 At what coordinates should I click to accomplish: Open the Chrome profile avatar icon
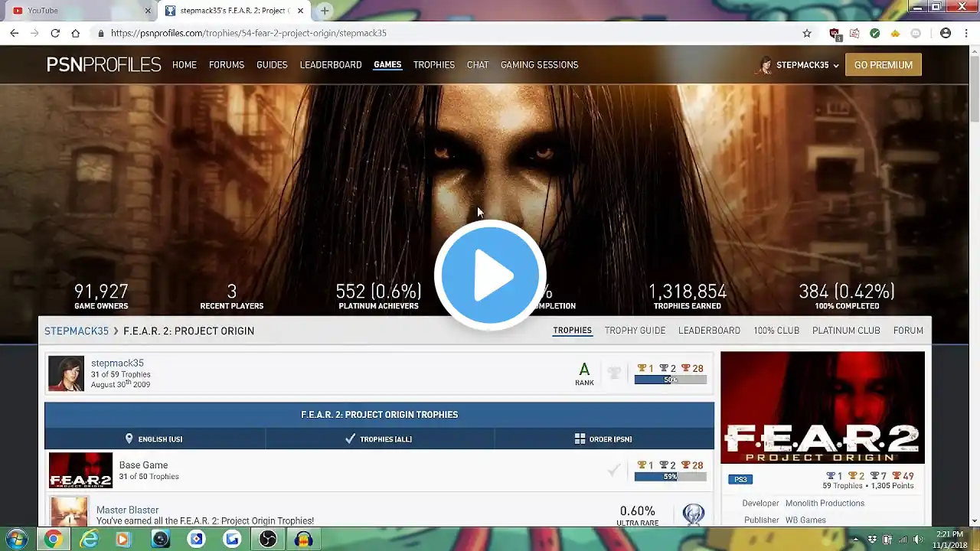tap(946, 33)
